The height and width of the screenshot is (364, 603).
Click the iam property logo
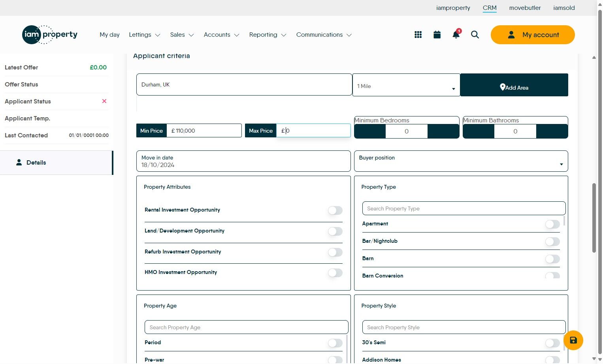coord(50,35)
